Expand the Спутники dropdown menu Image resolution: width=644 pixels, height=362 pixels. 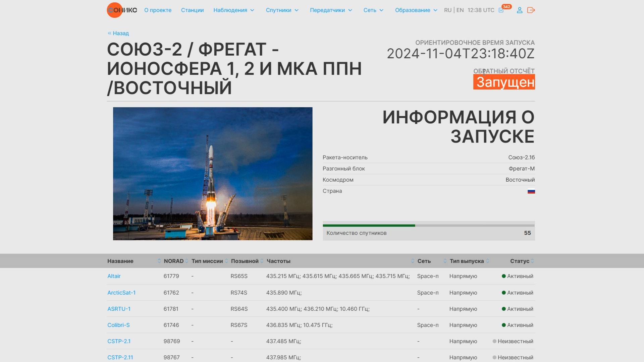click(x=282, y=10)
